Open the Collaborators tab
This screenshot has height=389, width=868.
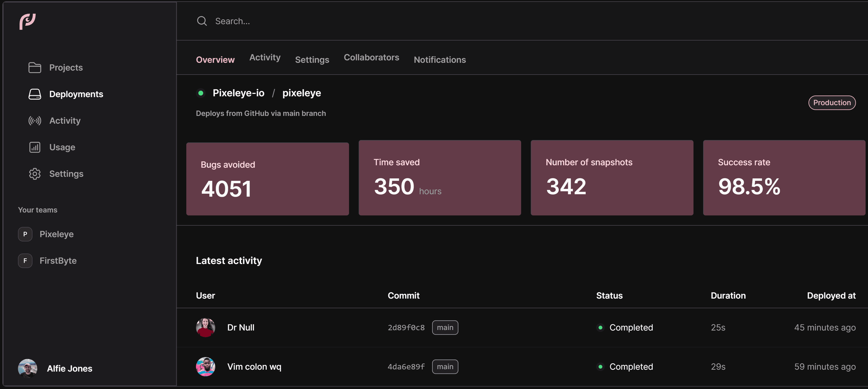[x=371, y=57]
